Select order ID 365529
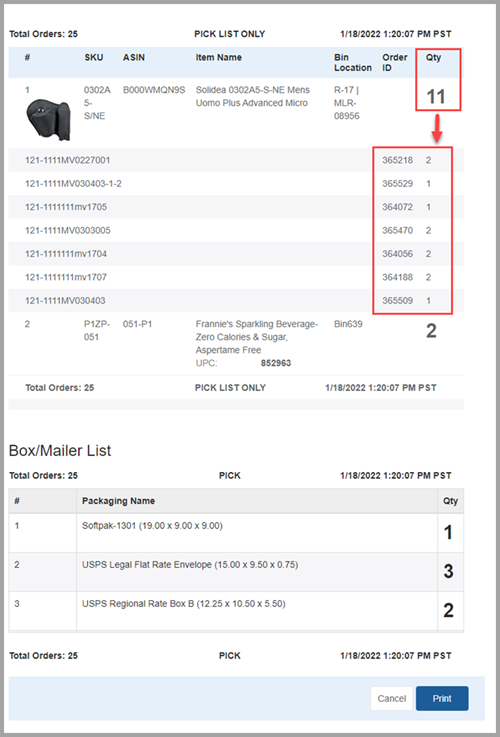This screenshot has width=500, height=737. tap(398, 184)
